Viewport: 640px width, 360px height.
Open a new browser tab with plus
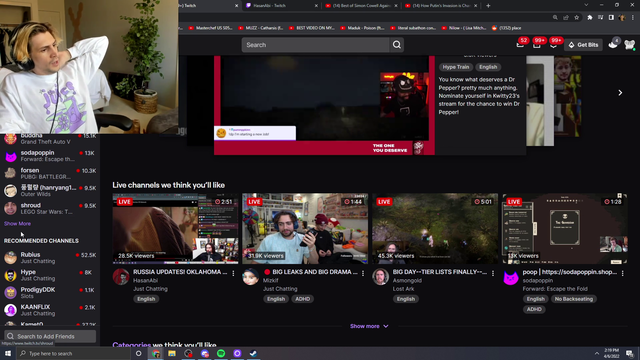coord(488,6)
